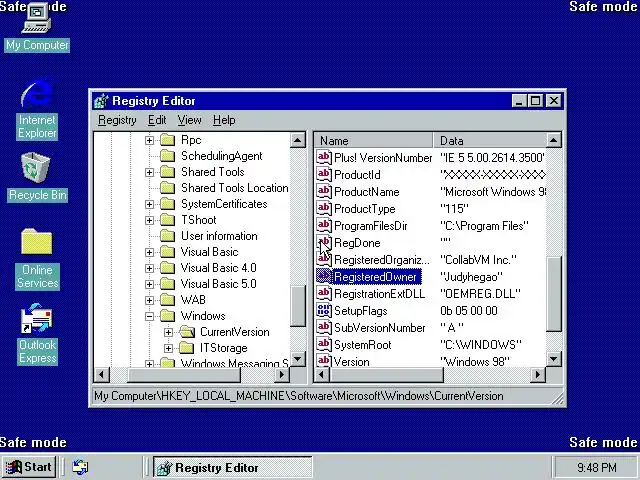Screen dimensions: 640x480
Task: Click the "CollabVM Inc." data cell
Action: click(478, 260)
